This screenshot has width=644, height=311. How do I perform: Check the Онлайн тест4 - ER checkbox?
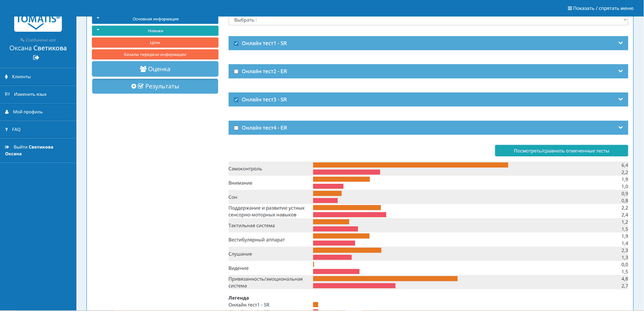(x=236, y=128)
